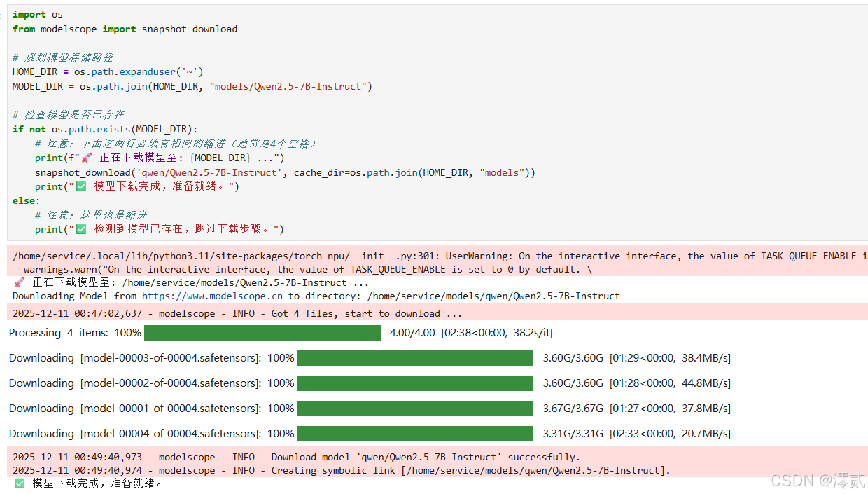The width and height of the screenshot is (868, 494).
Task: Click '3.60G/3.60G [01:29<00:00, 38.4MB/s]' stats
Action: (637, 357)
